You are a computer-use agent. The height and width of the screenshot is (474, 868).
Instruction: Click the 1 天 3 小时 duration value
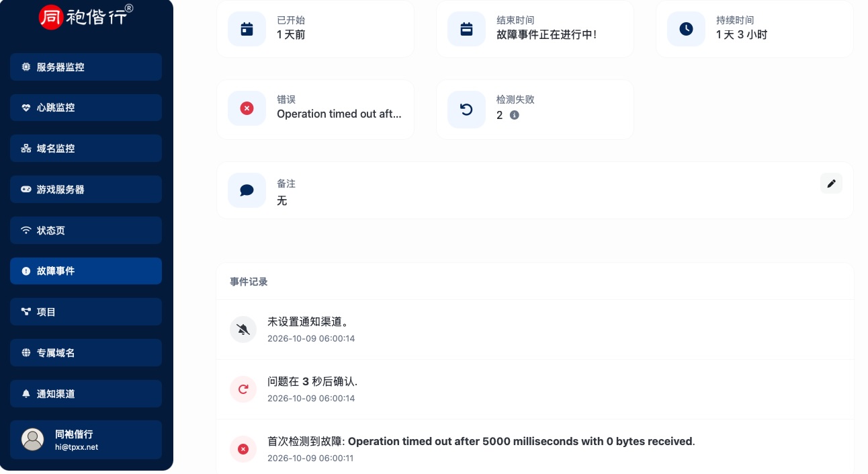(742, 34)
